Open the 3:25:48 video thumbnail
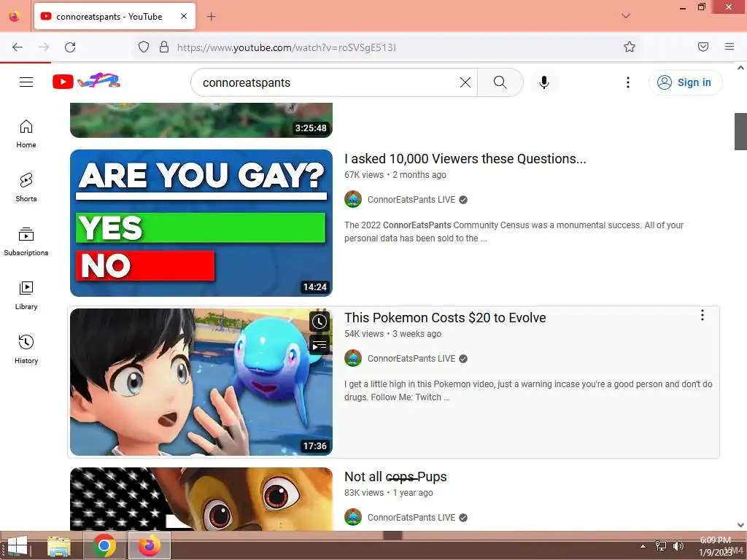The width and height of the screenshot is (747, 560). (x=201, y=120)
